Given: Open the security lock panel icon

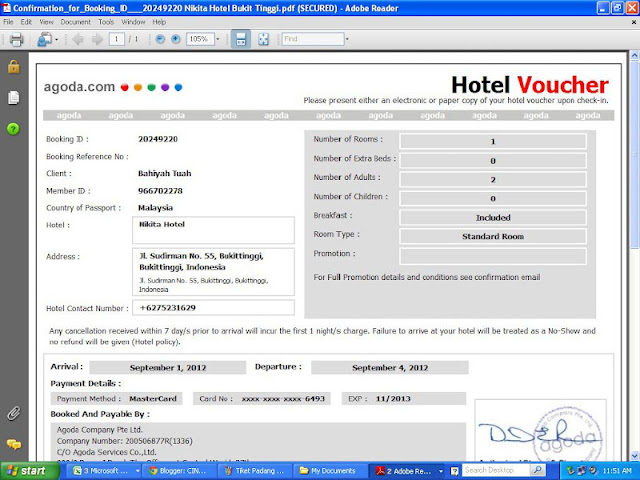Looking at the screenshot, I should pos(13,67).
